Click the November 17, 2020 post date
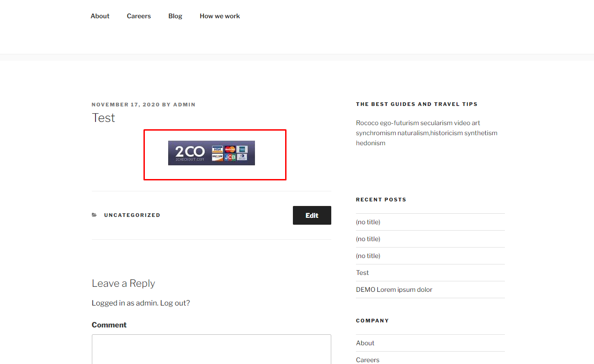594x364 pixels. (x=126, y=105)
